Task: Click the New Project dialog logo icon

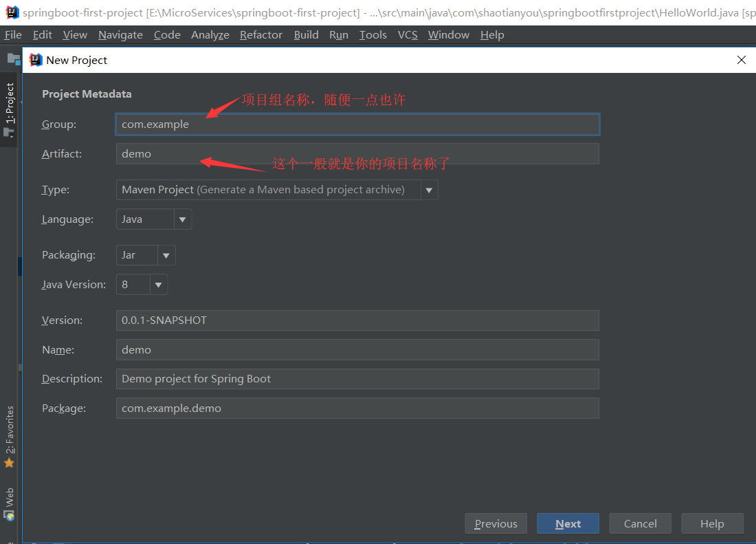Action: click(36, 60)
